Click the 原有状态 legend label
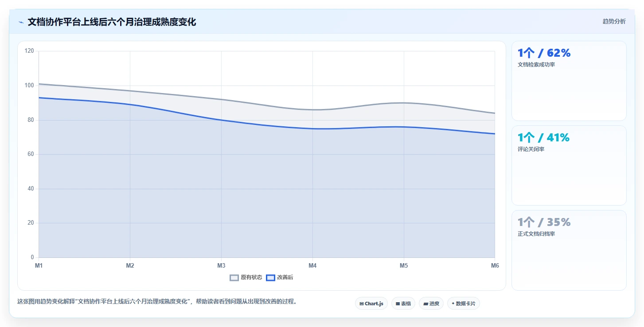The width and height of the screenshot is (644, 327). click(251, 278)
